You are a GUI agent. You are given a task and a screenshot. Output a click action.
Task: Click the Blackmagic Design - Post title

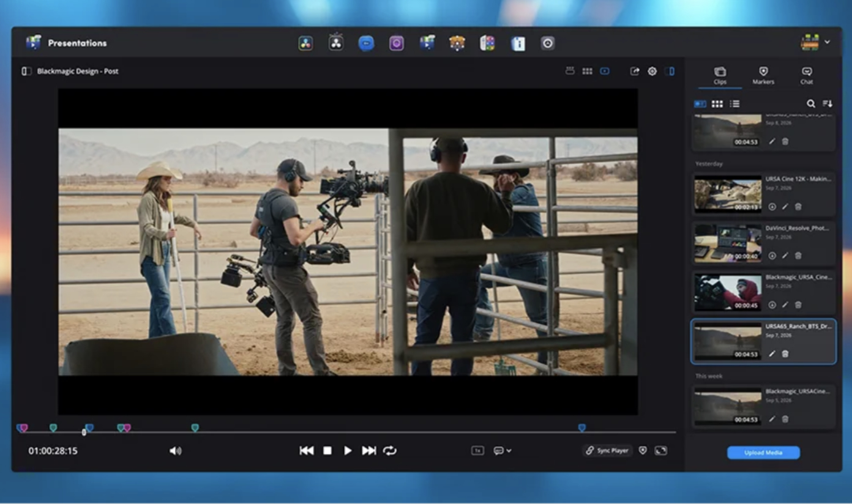pyautogui.click(x=78, y=71)
